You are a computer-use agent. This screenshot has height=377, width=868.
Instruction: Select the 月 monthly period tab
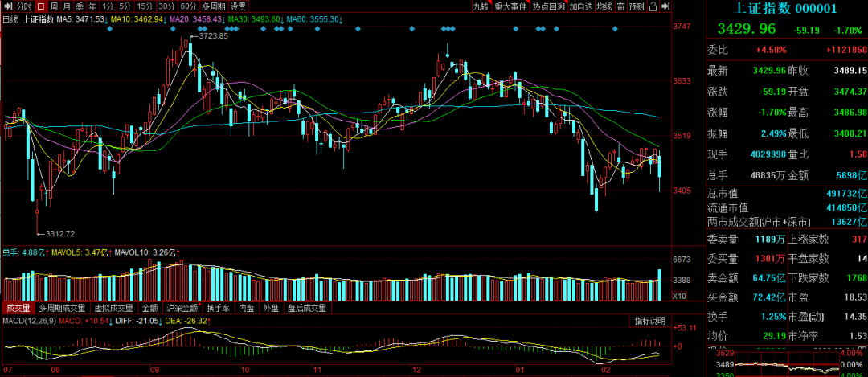click(67, 6)
